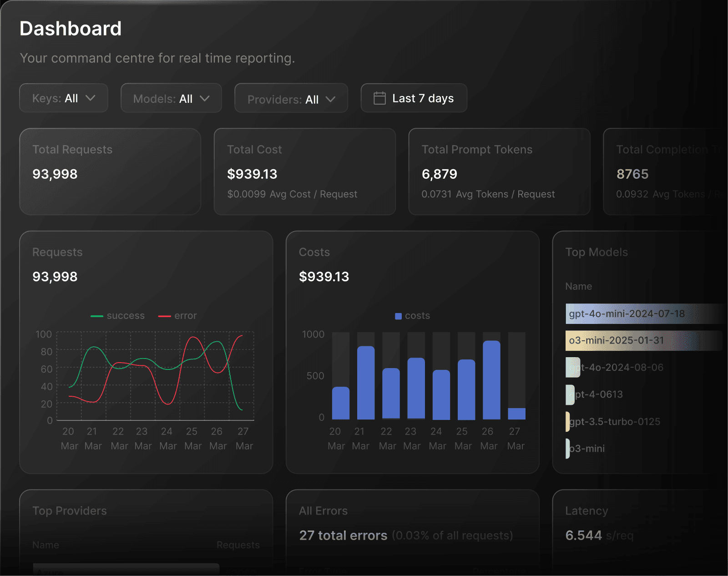Toggle the error series in Requests legend
Screen dimensions: 728x576
coord(177,316)
